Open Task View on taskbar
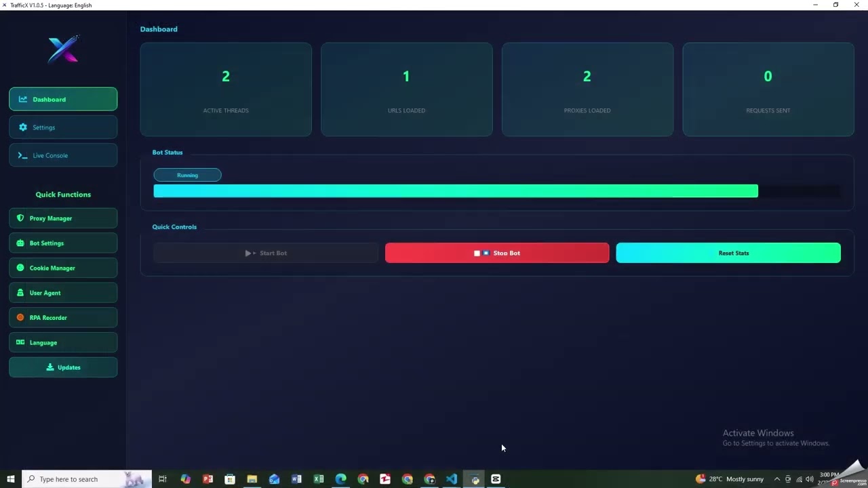 (x=163, y=479)
